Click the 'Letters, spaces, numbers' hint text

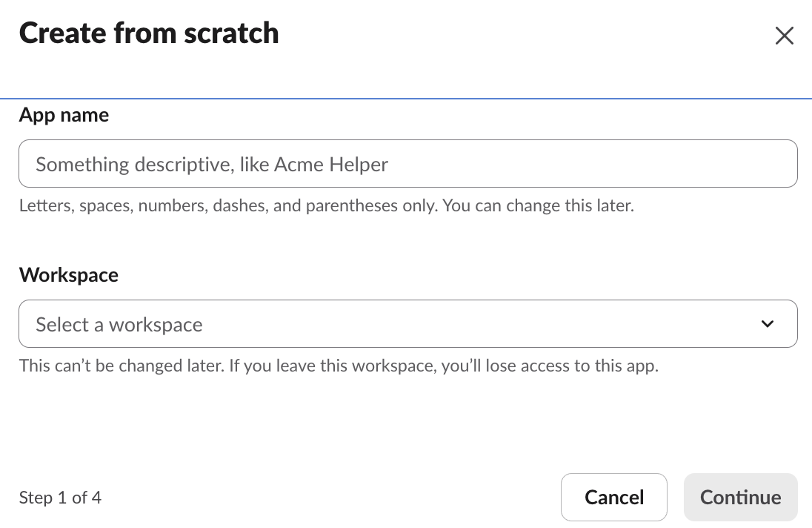(327, 205)
